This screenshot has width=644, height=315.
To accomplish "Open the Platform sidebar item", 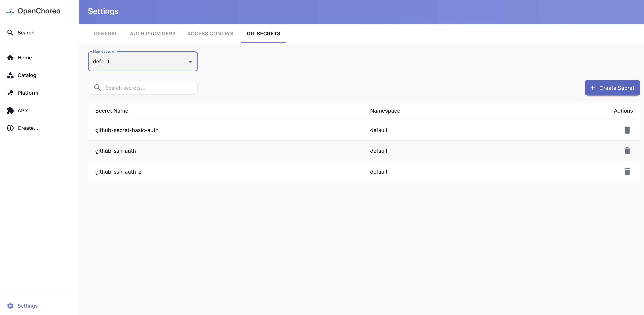I will point(28,93).
